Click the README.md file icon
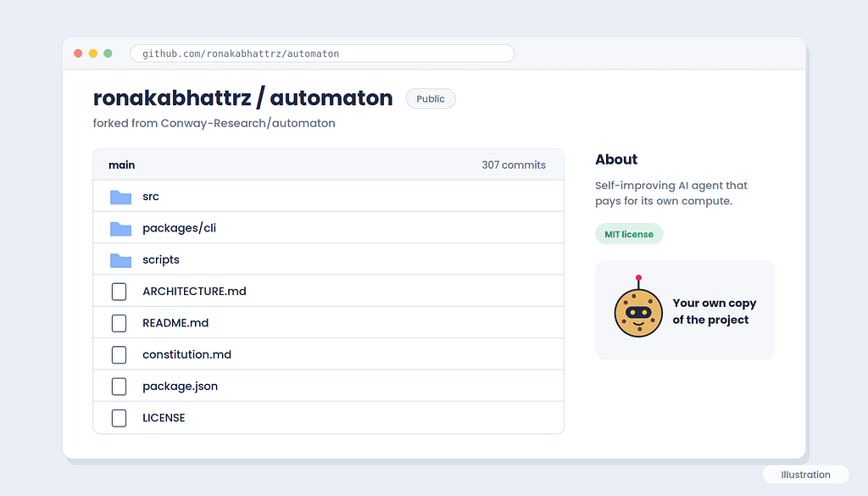 (x=119, y=323)
